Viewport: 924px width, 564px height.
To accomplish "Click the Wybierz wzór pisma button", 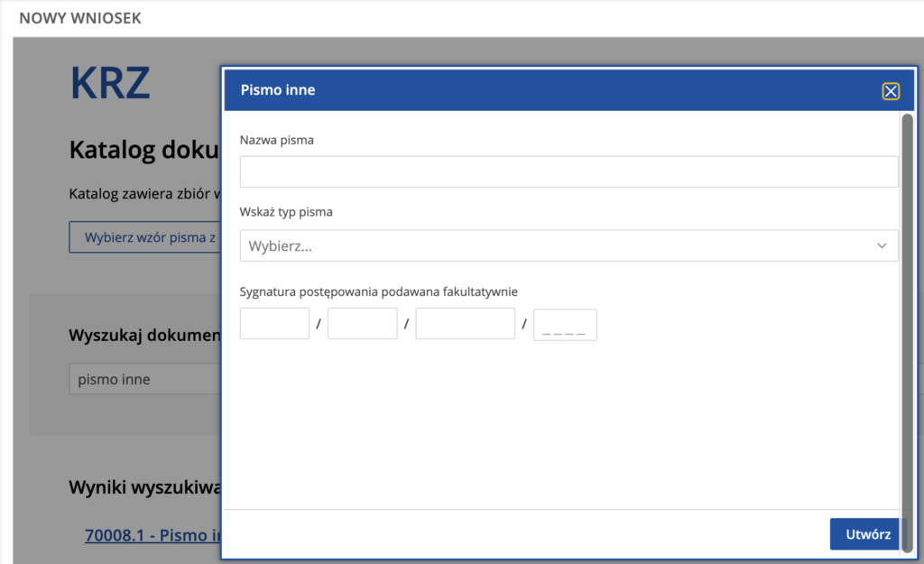I will [x=144, y=237].
